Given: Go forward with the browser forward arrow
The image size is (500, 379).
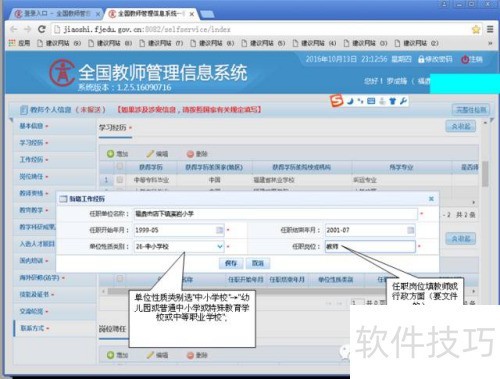Looking at the screenshot, I should coord(27,29).
